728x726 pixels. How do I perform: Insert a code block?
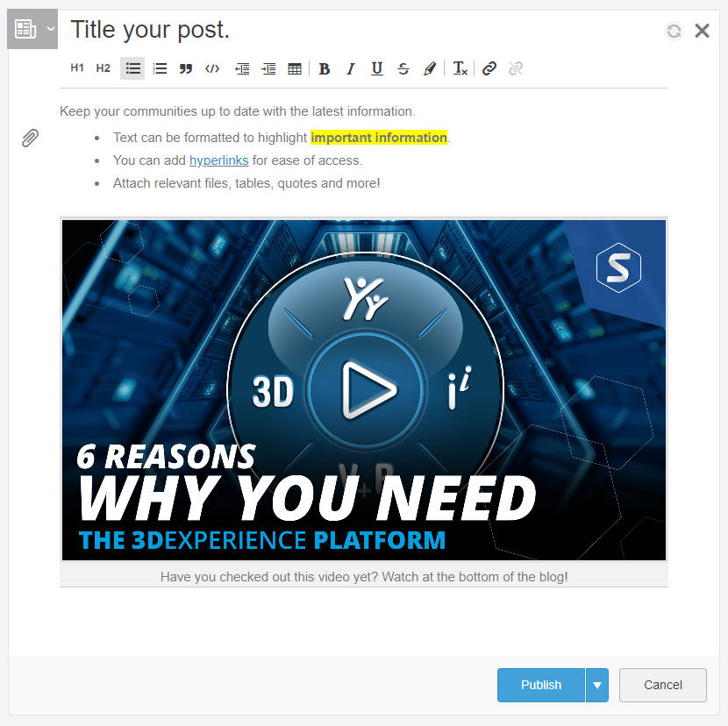point(212,68)
